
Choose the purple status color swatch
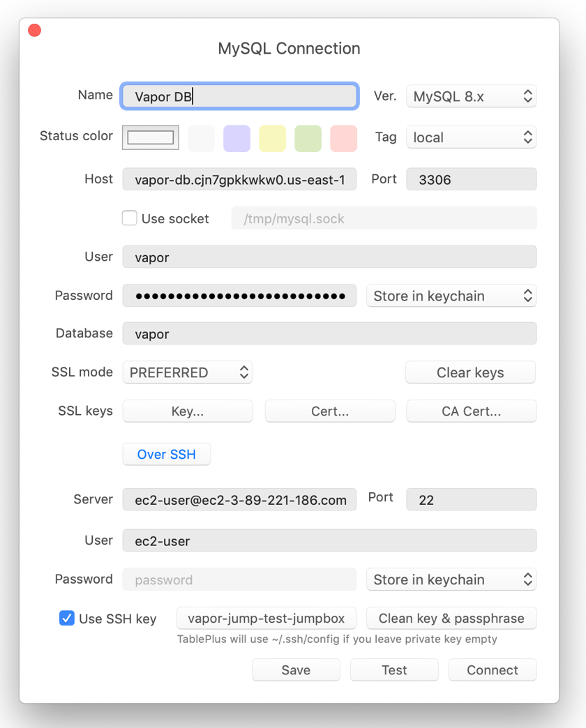coord(236,138)
